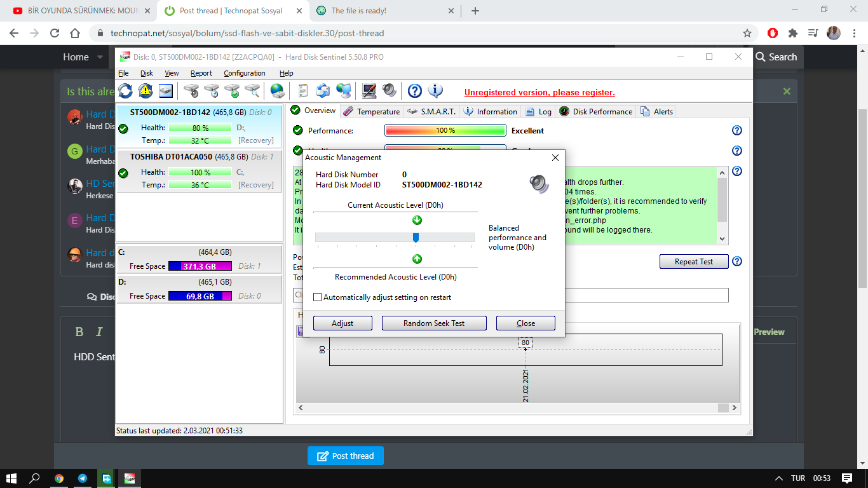Image resolution: width=868 pixels, height=488 pixels.
Task: Switch to the Information tab
Action: 491,111
